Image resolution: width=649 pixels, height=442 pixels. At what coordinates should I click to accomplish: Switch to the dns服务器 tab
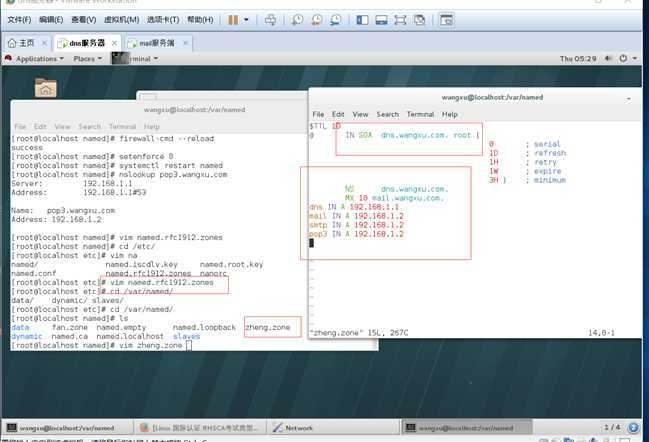click(86, 43)
